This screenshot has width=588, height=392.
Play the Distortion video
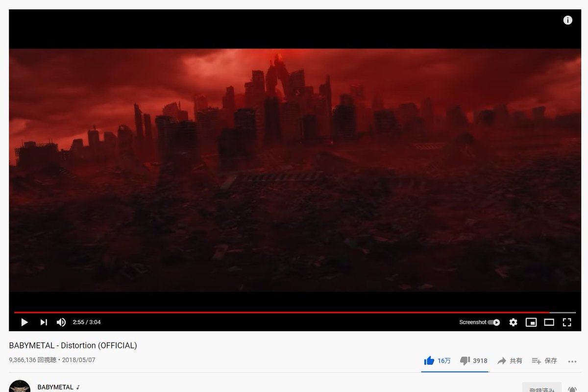24,322
